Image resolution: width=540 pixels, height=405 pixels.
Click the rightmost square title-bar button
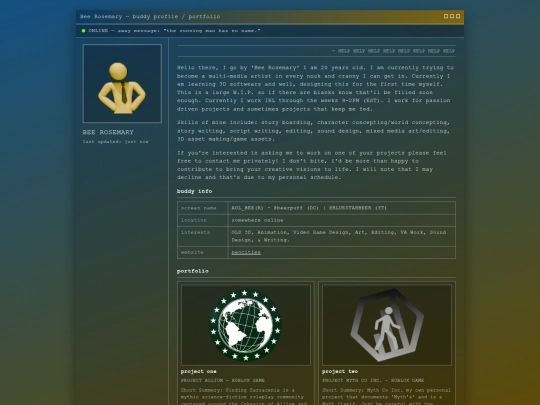(458, 16)
